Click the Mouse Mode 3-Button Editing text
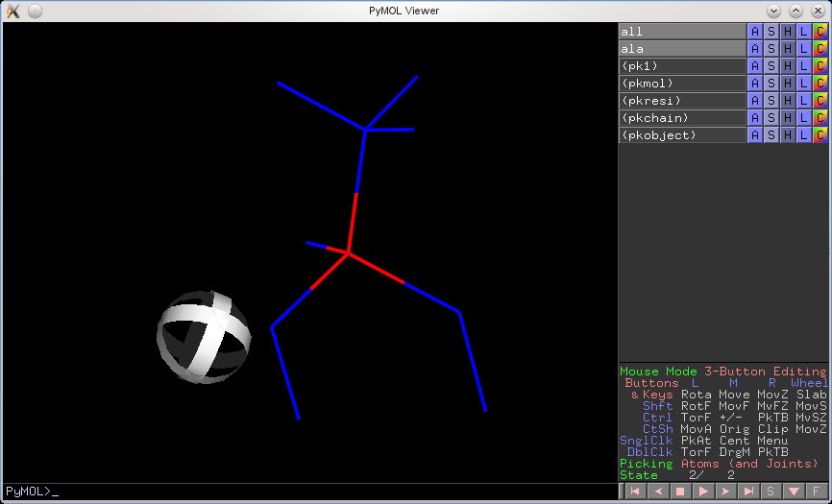This screenshot has width=832, height=504. click(x=722, y=372)
